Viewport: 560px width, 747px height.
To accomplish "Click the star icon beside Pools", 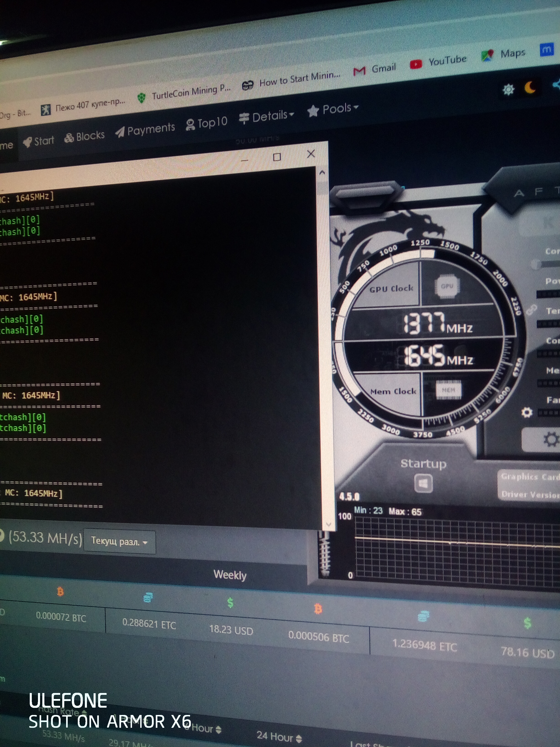I will click(313, 111).
